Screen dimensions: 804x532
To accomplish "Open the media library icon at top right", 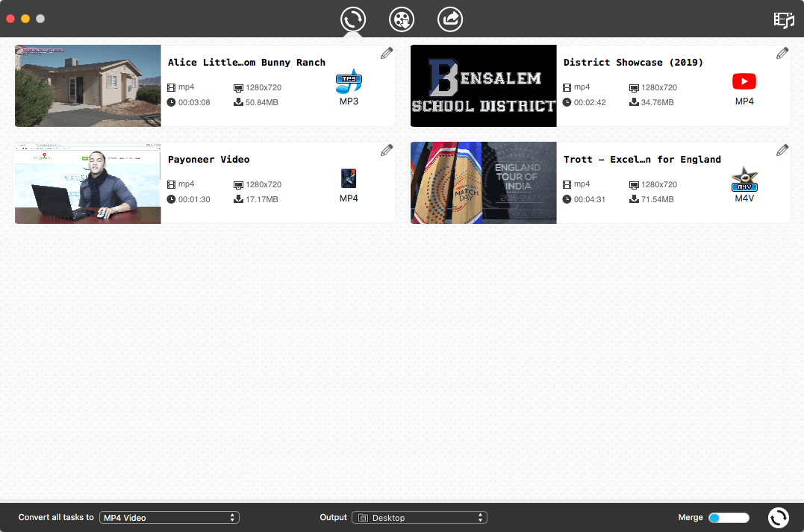I will pos(783,20).
